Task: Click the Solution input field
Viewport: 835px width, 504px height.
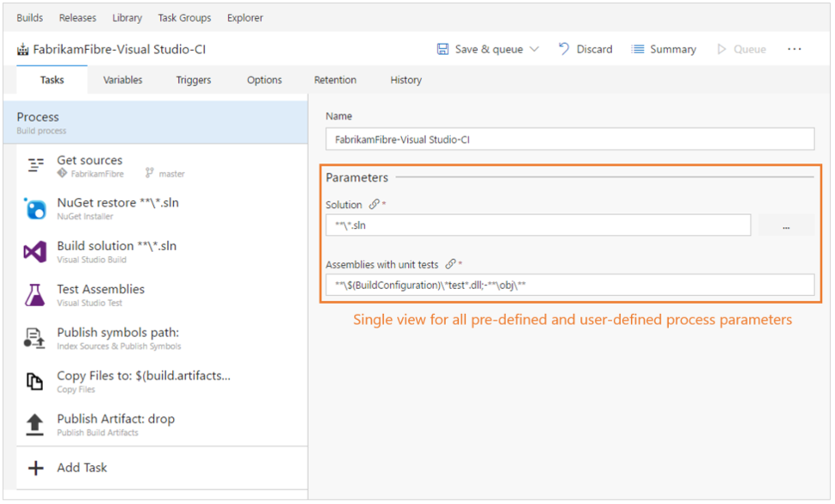Action: pyautogui.click(x=538, y=225)
